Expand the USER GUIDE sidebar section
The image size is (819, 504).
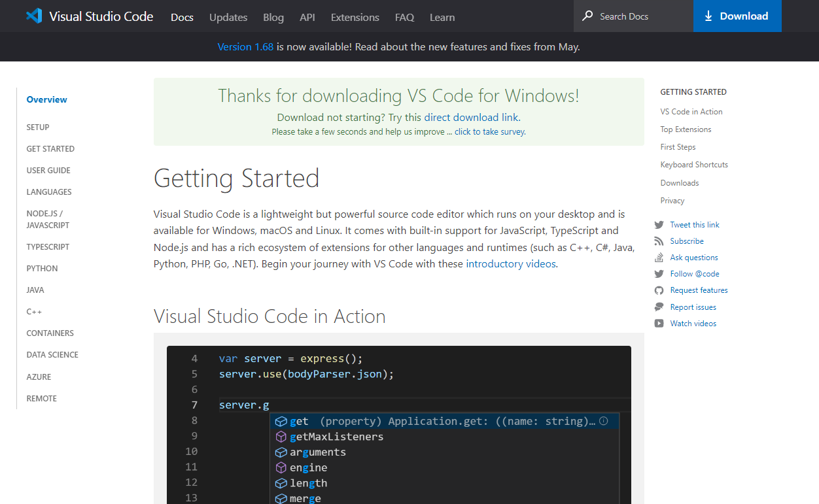tap(48, 170)
